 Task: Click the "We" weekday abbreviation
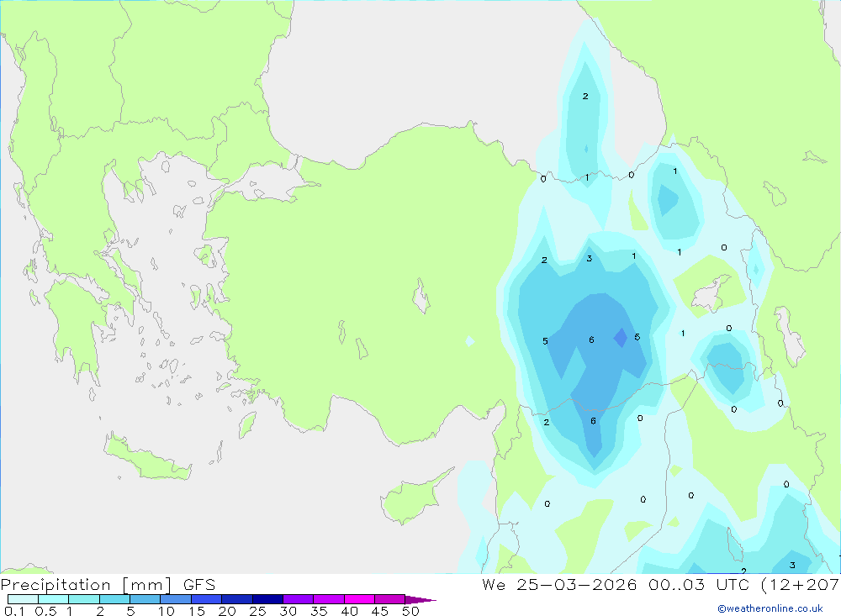[x=494, y=584]
